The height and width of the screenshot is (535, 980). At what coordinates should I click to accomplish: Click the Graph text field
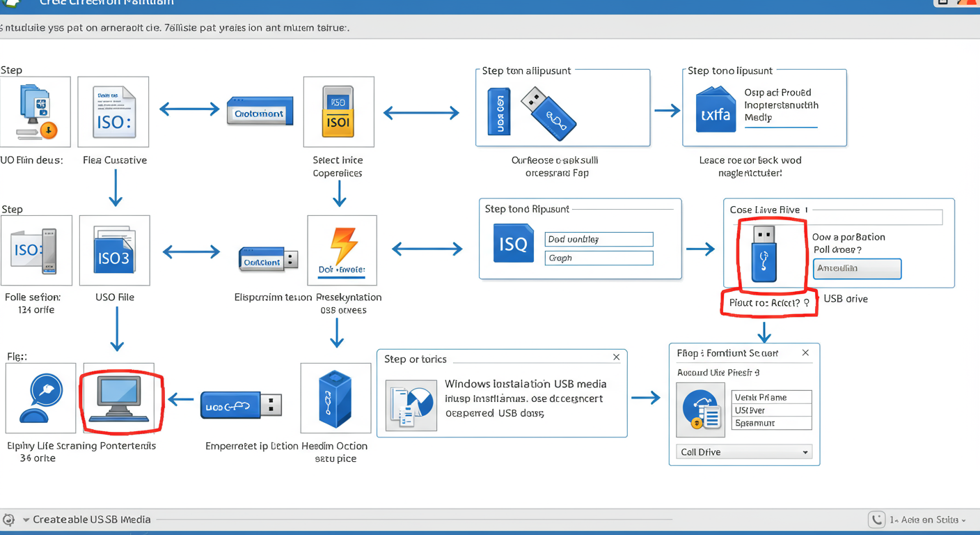[x=599, y=258]
